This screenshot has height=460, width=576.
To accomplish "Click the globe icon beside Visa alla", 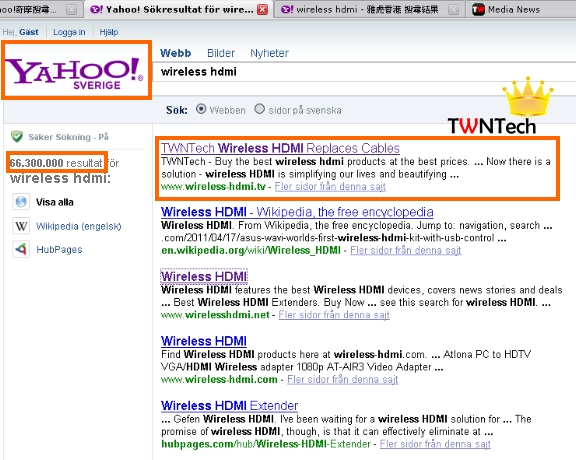I will click(21, 202).
